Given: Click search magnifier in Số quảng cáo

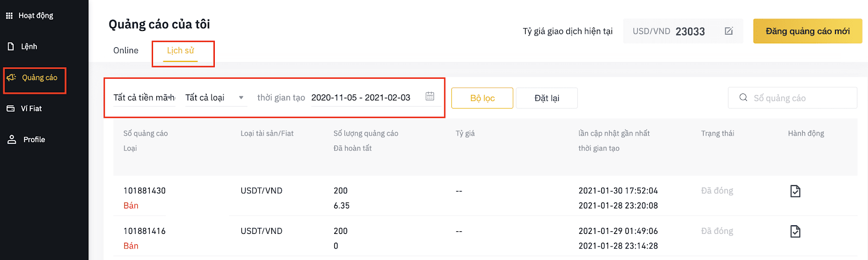Looking at the screenshot, I should [743, 98].
